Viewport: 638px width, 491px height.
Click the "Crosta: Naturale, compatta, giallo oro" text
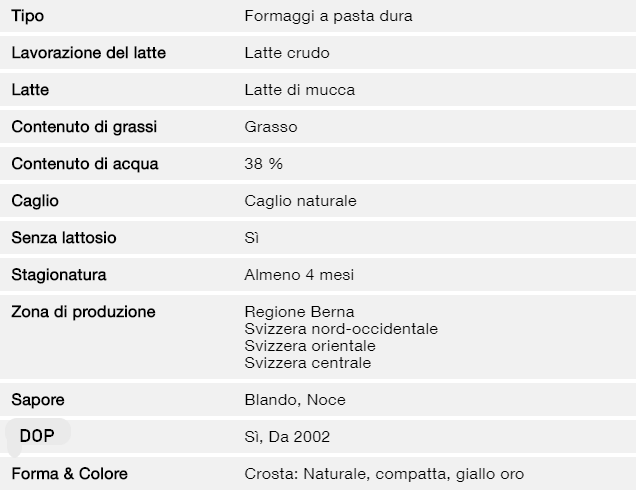click(x=384, y=474)
